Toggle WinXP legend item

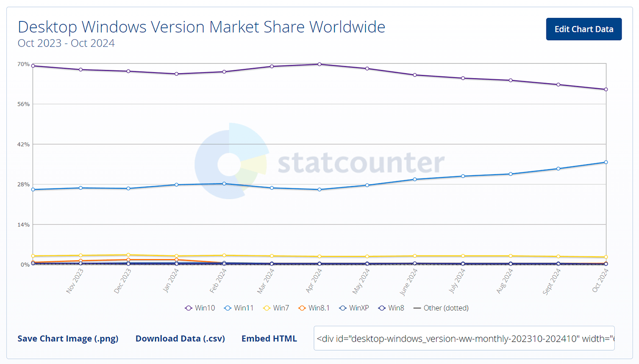(354, 308)
